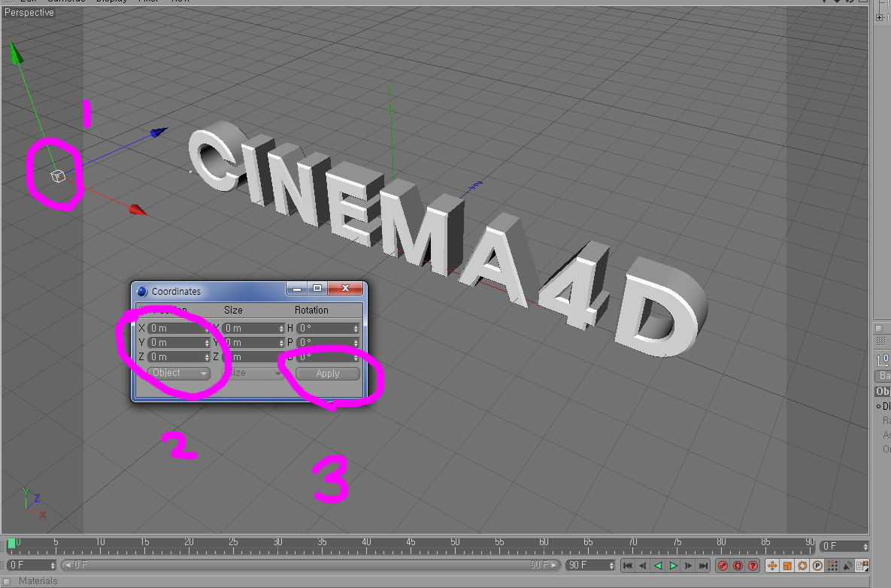891x588 pixels.
Task: Step back to the previous frame
Action: (643, 566)
